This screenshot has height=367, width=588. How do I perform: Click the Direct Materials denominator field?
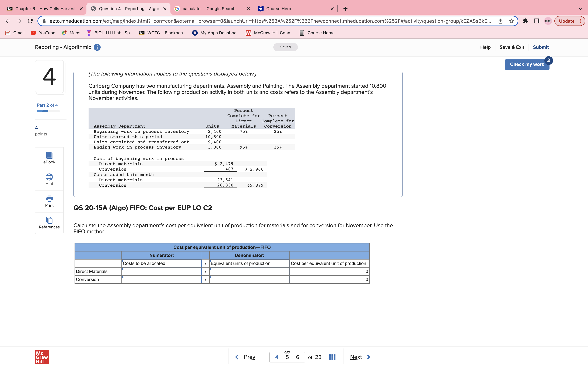(x=249, y=271)
